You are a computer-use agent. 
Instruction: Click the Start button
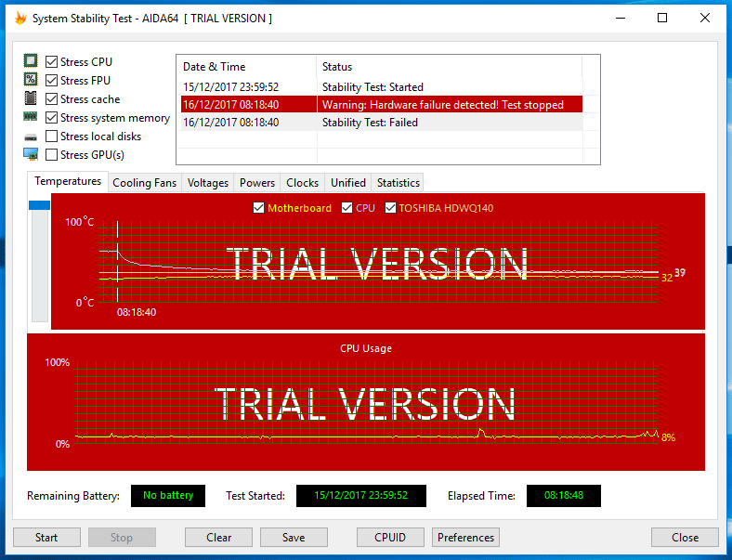[x=46, y=537]
